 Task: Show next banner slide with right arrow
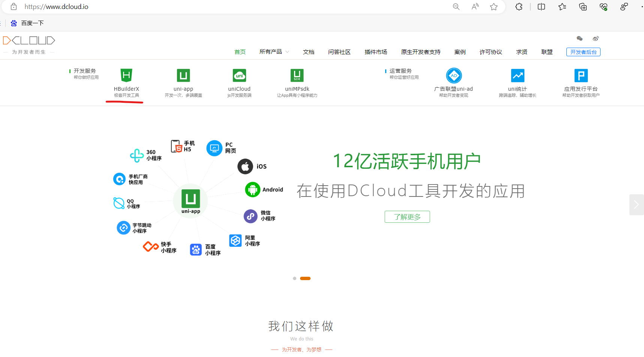[x=636, y=205]
